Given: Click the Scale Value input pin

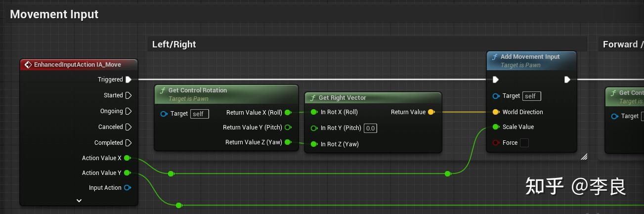Looking at the screenshot, I should point(496,127).
